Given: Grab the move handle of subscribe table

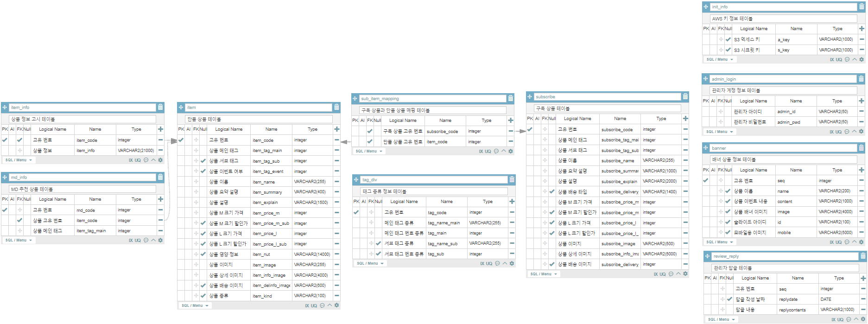Looking at the screenshot, I should 530,97.
